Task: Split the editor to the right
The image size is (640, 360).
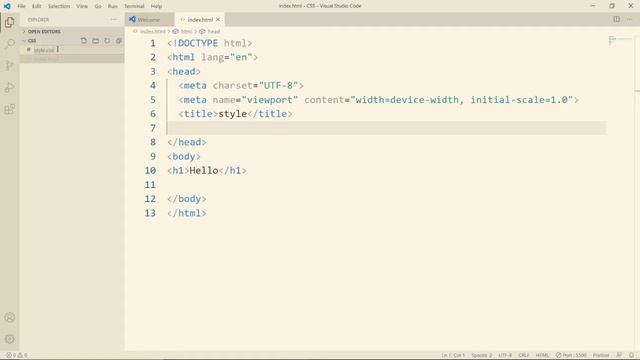Action: (x=616, y=19)
